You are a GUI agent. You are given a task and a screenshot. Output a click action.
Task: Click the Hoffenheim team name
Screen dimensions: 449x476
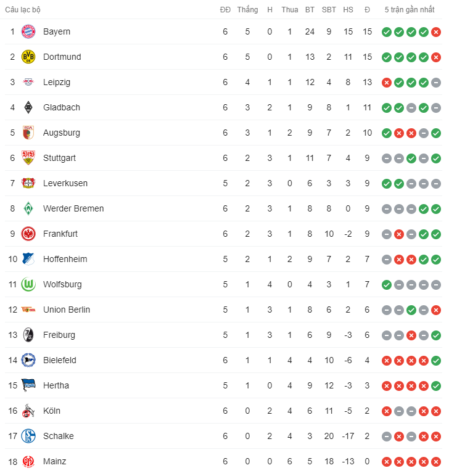65,260
